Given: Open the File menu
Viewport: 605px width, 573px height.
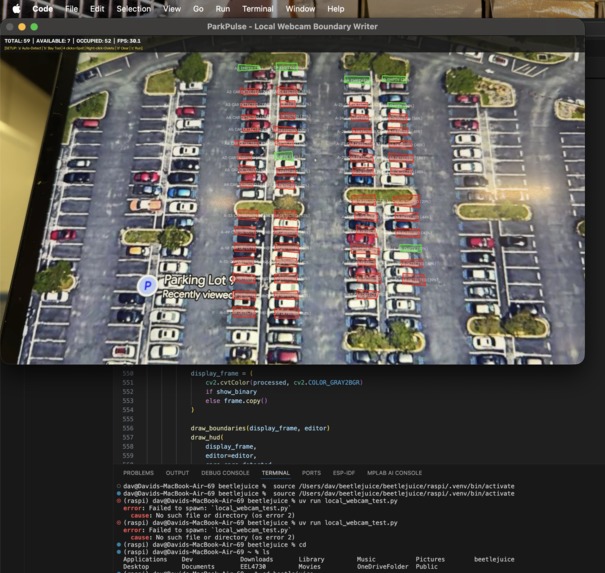Looking at the screenshot, I should pos(71,8).
